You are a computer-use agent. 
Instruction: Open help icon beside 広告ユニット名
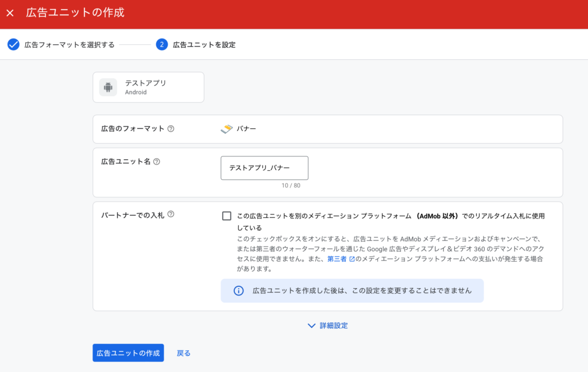tap(157, 162)
